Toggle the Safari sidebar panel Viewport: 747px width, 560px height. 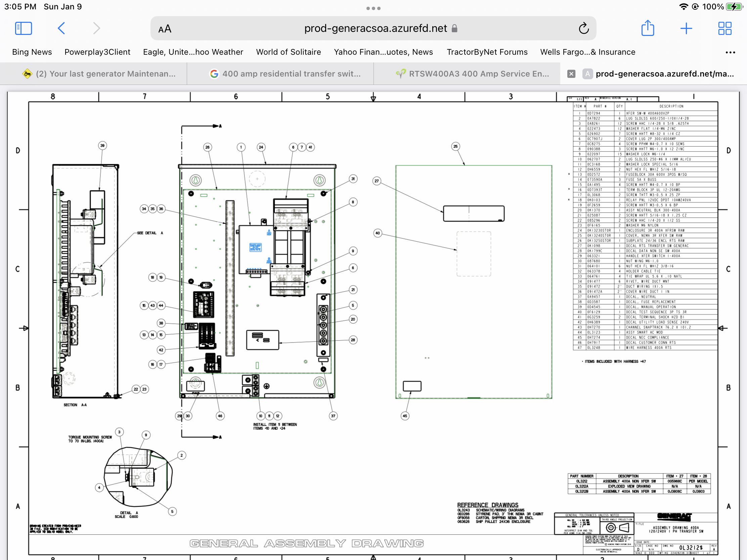click(23, 28)
